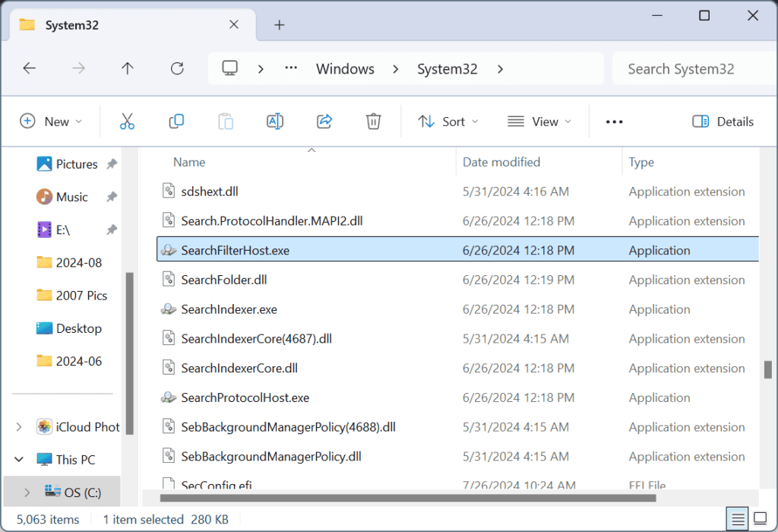Sort by the Date modified column header
Viewport: 778px width, 532px height.
501,163
